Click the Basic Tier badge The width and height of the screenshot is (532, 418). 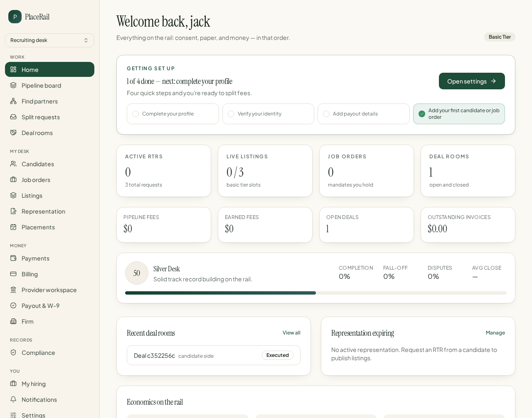[500, 37]
